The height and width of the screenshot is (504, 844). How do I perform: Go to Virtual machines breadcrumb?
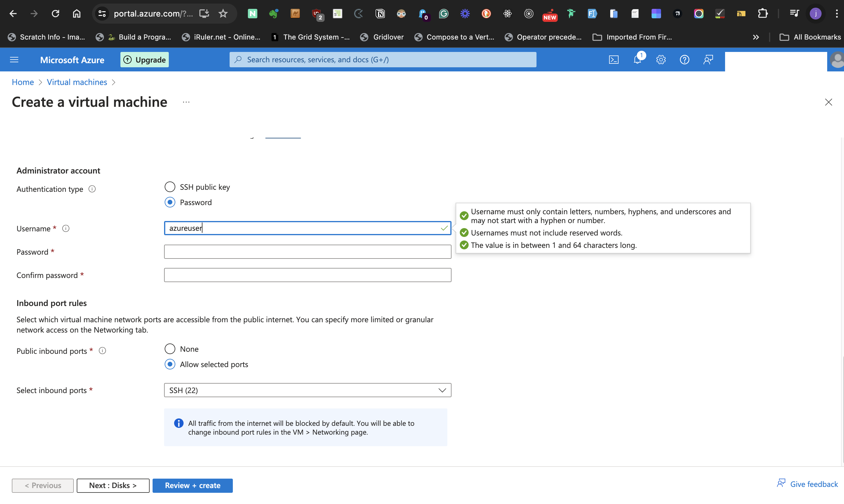point(77,82)
